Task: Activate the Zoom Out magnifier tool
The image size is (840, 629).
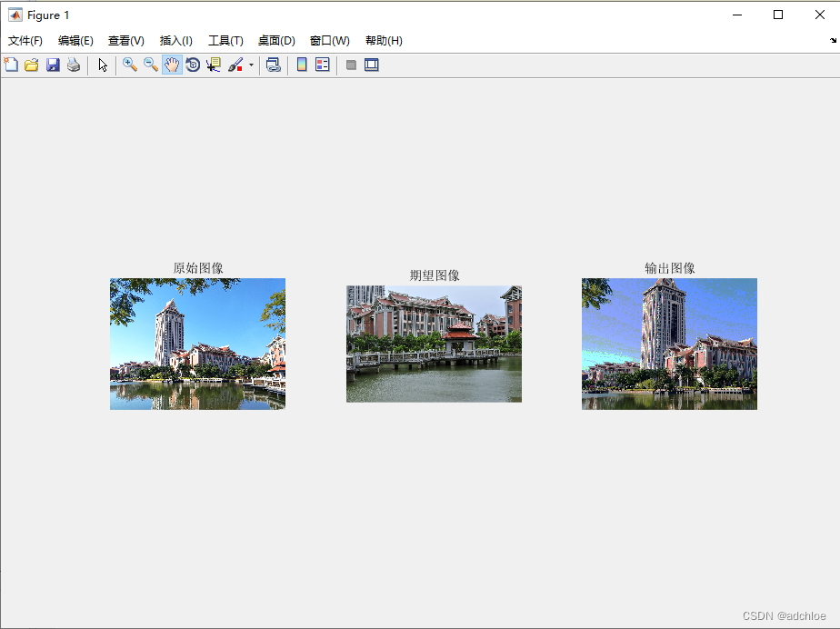Action: tap(151, 65)
